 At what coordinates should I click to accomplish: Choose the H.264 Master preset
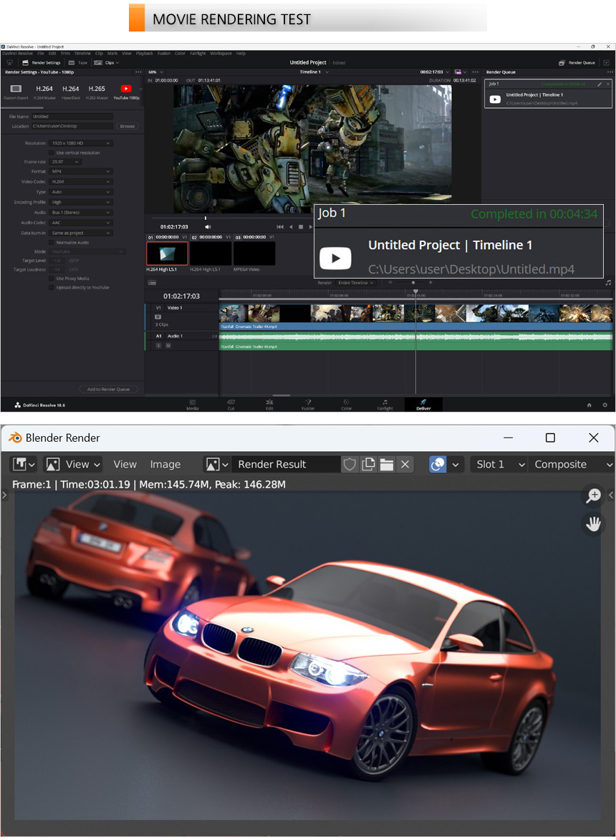[x=44, y=92]
